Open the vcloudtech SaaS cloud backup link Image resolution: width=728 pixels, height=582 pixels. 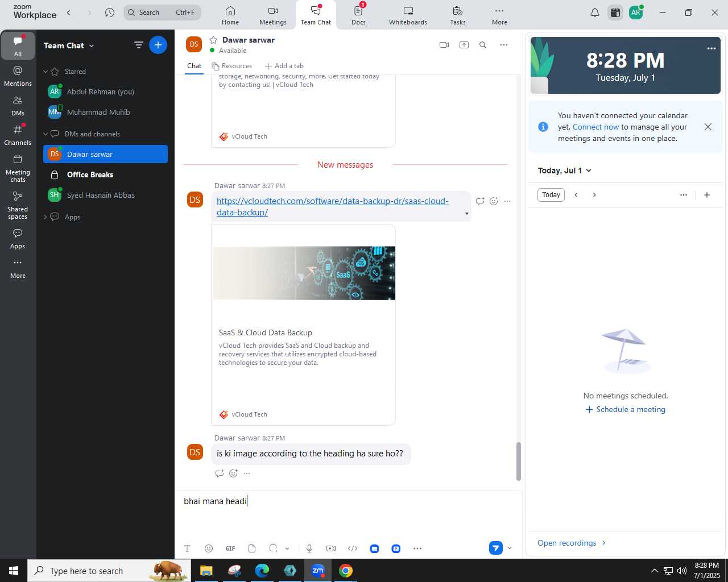click(333, 207)
